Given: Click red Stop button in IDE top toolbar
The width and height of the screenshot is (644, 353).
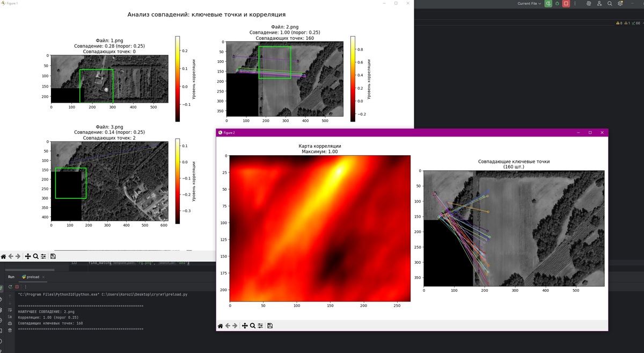Looking at the screenshot, I should (x=566, y=3).
